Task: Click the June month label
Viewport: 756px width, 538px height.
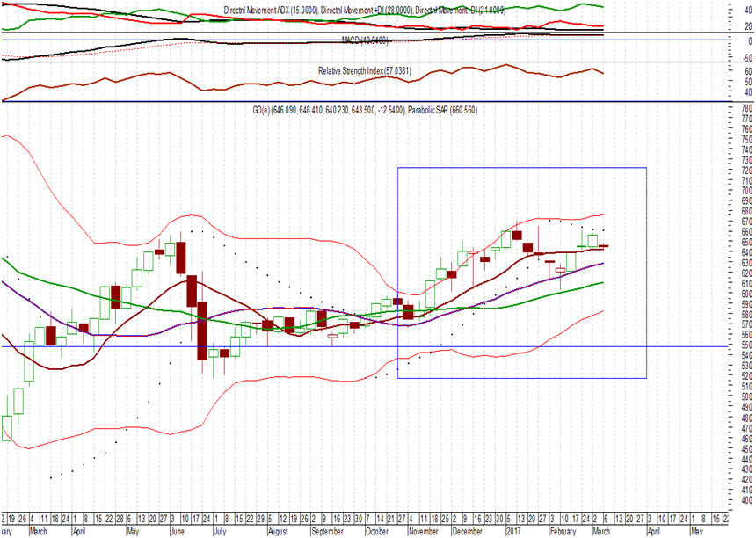Action: pyautogui.click(x=178, y=532)
